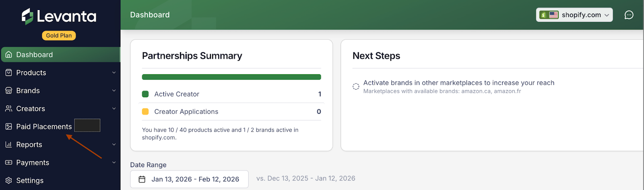The width and height of the screenshot is (644, 190).
Task: Click the Payments banknote icon
Action: point(8,163)
